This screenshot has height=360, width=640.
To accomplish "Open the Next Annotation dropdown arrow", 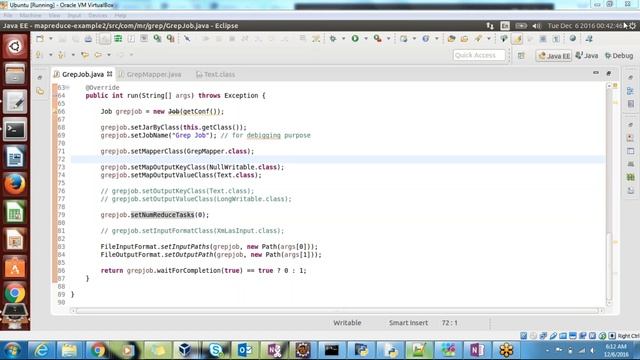I will pyautogui.click(x=51, y=54).
